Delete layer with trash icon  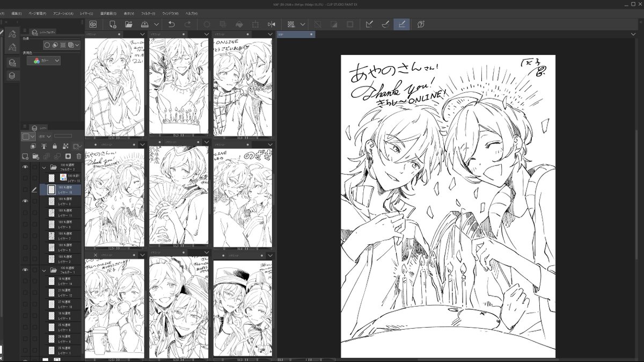click(78, 156)
